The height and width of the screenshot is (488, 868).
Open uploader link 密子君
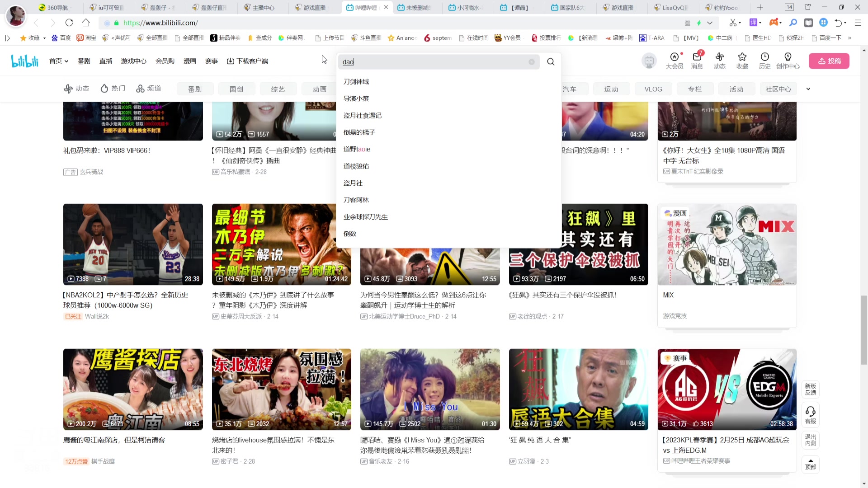click(230, 461)
